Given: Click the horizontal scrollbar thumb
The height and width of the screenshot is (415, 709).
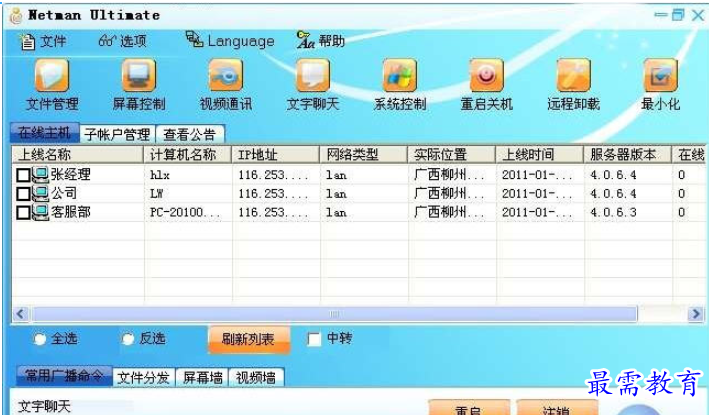Looking at the screenshot, I should (x=334, y=314).
